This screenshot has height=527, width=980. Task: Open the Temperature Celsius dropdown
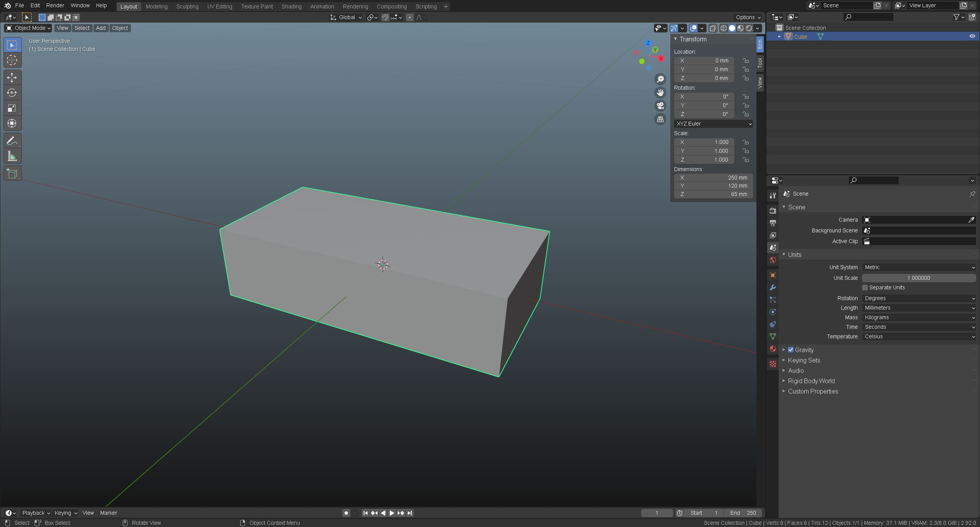tap(919, 336)
